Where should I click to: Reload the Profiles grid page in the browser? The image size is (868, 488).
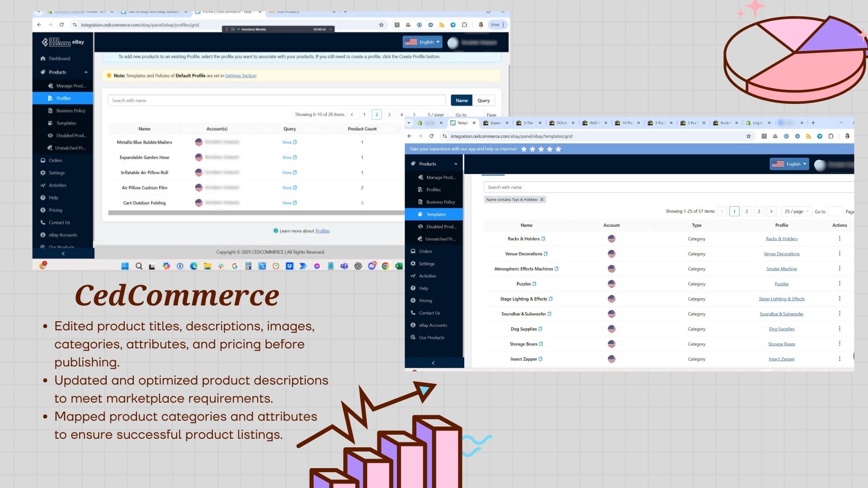(61, 25)
